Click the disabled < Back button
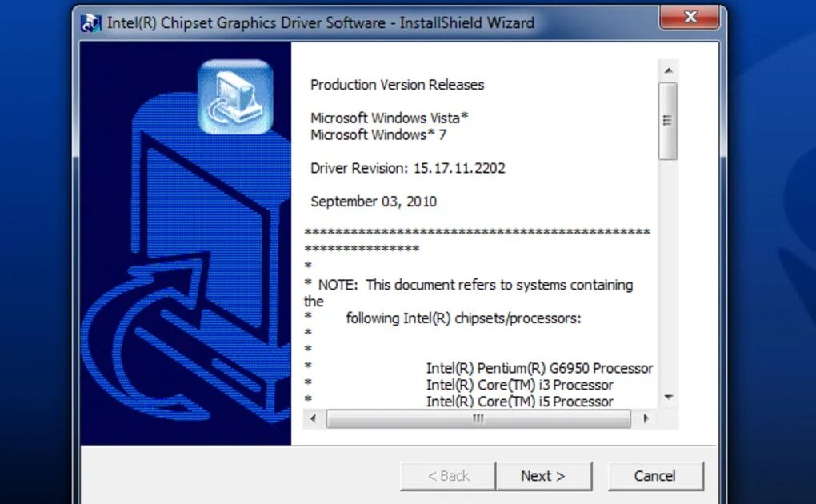The width and height of the screenshot is (816, 504). pos(448,476)
